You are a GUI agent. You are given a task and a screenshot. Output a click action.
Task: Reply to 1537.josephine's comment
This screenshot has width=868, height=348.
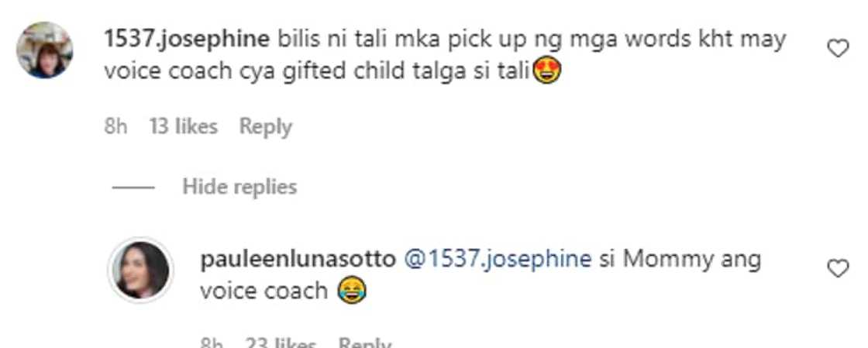point(265,126)
